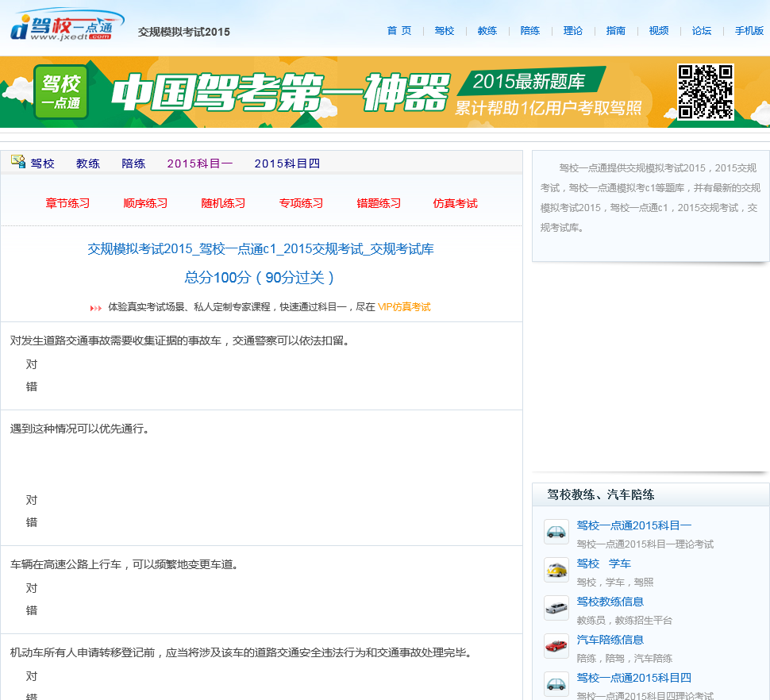This screenshot has width=770, height=700.
Task: Open 驾校 in the top navigation
Action: tap(445, 31)
